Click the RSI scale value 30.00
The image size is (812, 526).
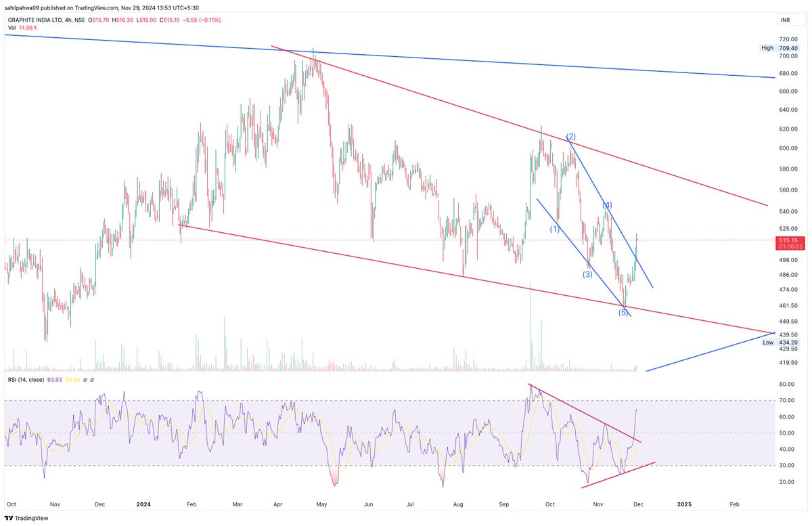pyautogui.click(x=786, y=465)
